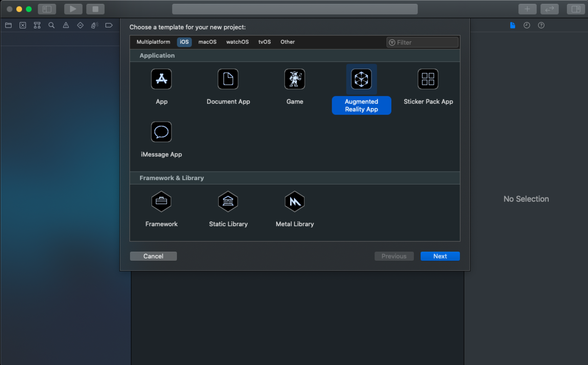The width and height of the screenshot is (588, 365).
Task: Toggle the navigator sidebar button in toolbar
Action: [x=47, y=9]
